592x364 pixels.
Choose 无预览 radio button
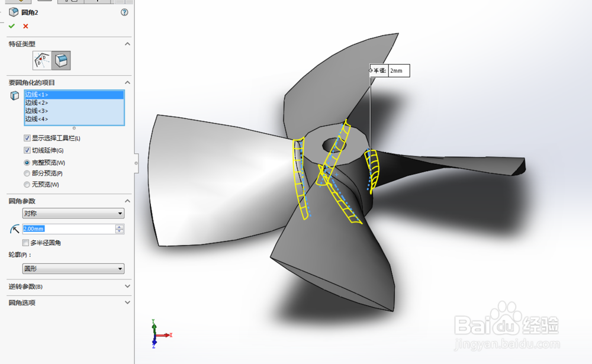tap(27, 185)
